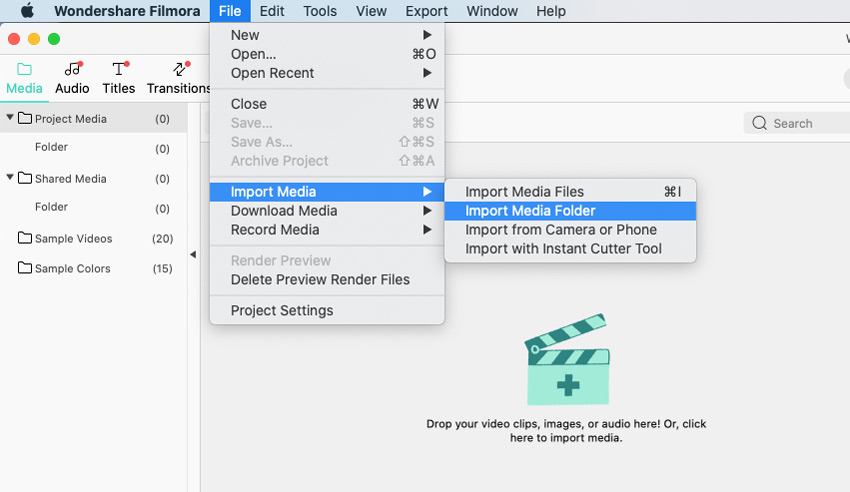Open the Export menu
This screenshot has width=850, height=492.
click(427, 11)
